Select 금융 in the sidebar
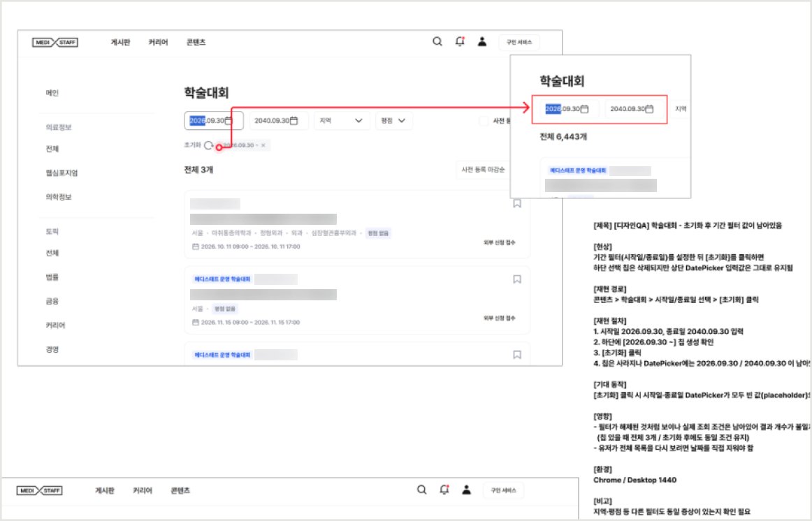Viewport: 812px width, 521px height. pyautogui.click(x=52, y=301)
